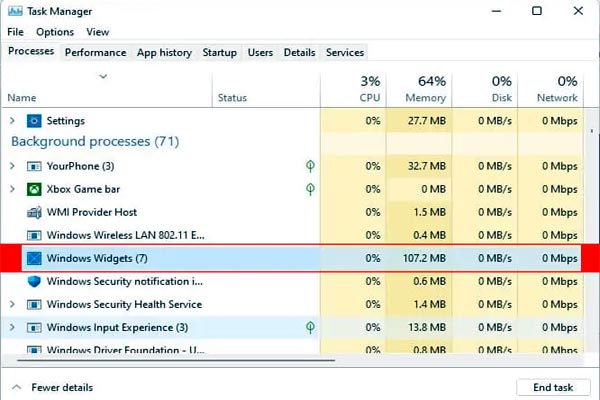Switch to the Users tab
Screen dimensions: 600x400
(260, 52)
